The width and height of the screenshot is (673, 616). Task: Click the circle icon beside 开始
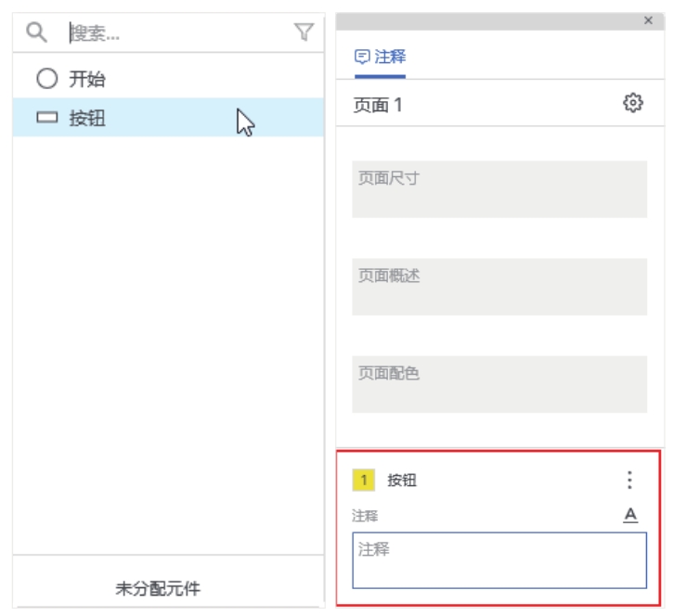pos(47,79)
